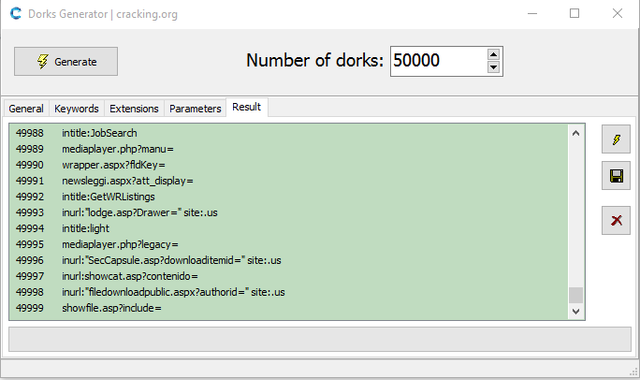
Task: Clear results with the red X icon
Action: (x=616, y=221)
